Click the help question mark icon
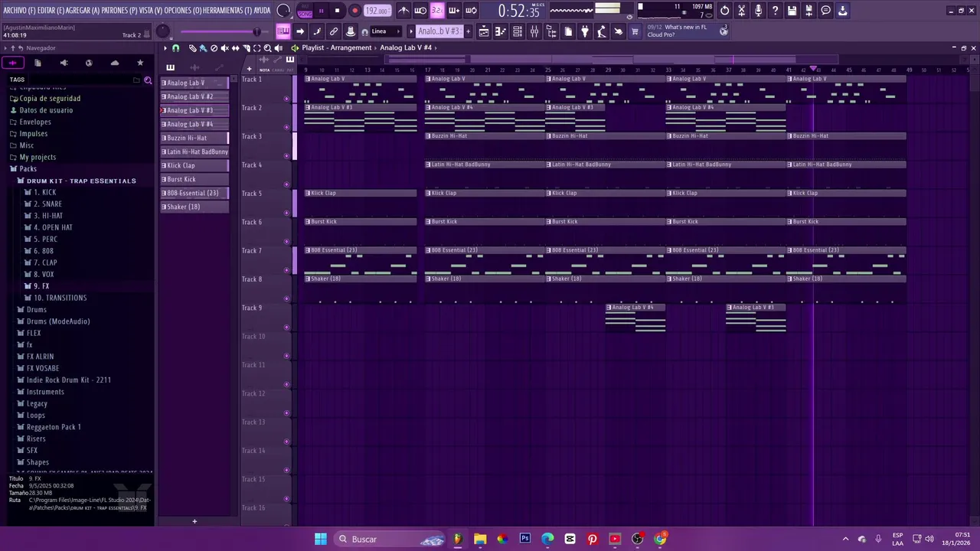The width and height of the screenshot is (980, 551). (x=775, y=11)
